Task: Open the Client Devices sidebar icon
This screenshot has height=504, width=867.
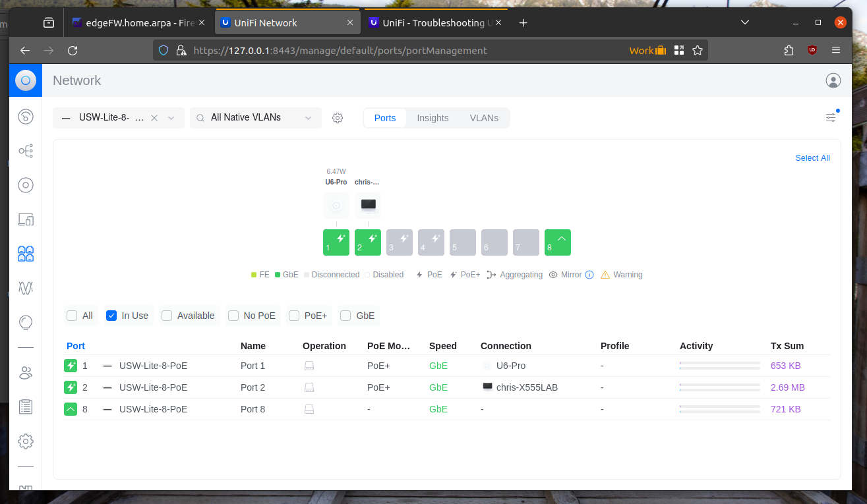Action: [26, 219]
